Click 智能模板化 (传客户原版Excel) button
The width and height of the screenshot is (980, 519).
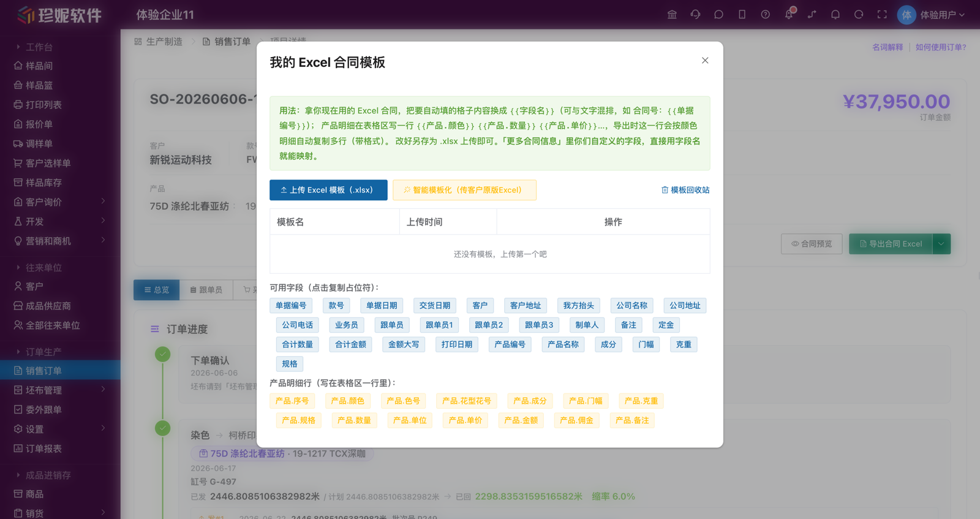tap(464, 190)
